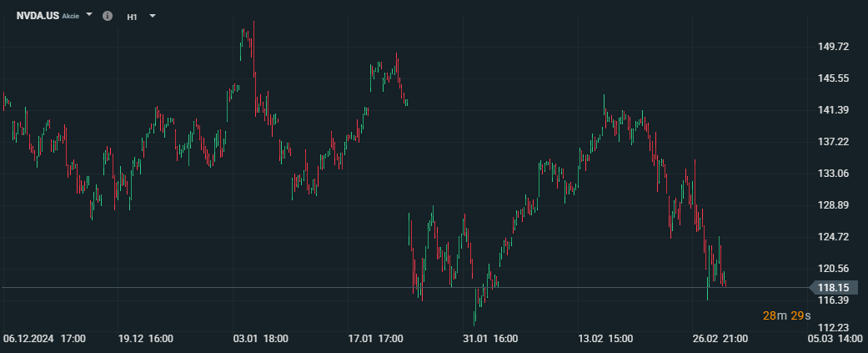Click the 133.06 price axis label

(833, 174)
